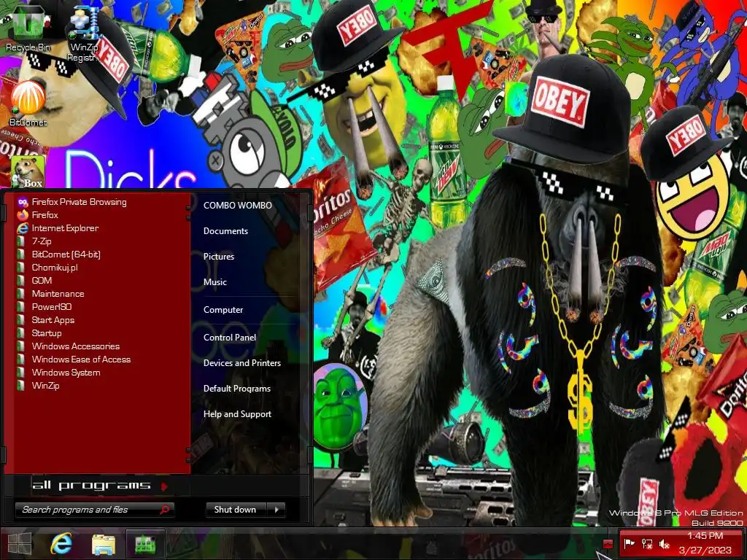This screenshot has height=560, width=747.
Task: Open Devices and Printers
Action: [242, 363]
